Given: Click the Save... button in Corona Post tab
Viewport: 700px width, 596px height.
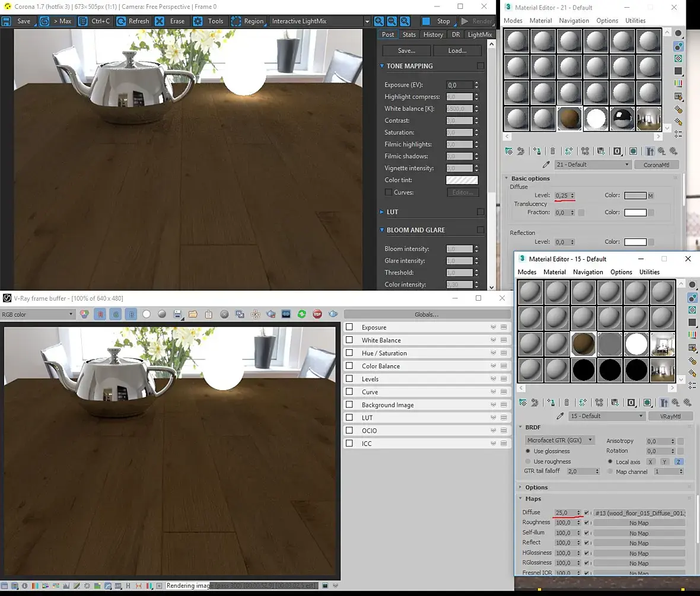Looking at the screenshot, I should (406, 50).
